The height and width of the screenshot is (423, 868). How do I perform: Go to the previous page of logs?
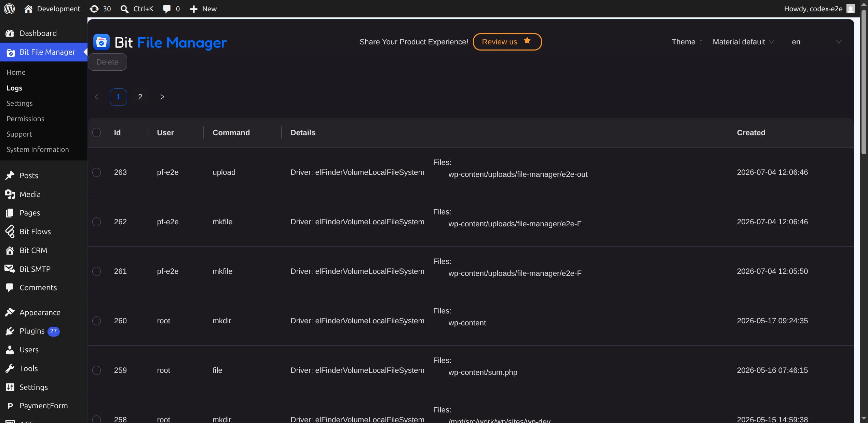pos(97,97)
